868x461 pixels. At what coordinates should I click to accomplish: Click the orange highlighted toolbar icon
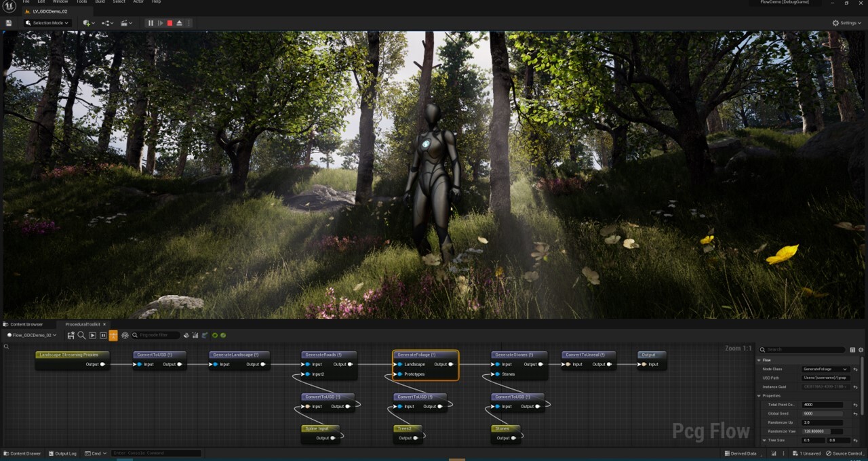click(113, 335)
